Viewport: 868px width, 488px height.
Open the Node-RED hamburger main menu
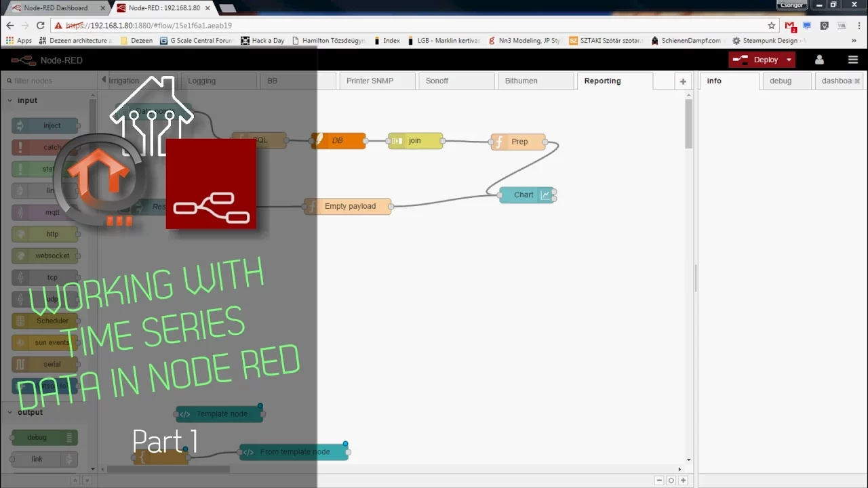click(853, 60)
